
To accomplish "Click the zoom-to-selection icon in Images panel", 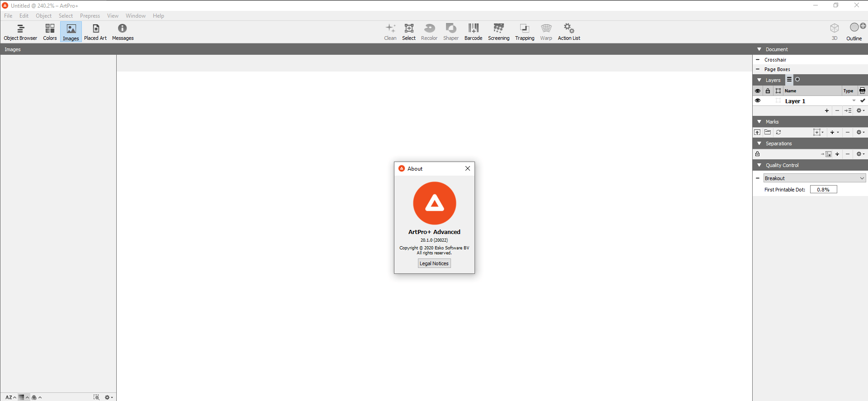I will [96, 397].
